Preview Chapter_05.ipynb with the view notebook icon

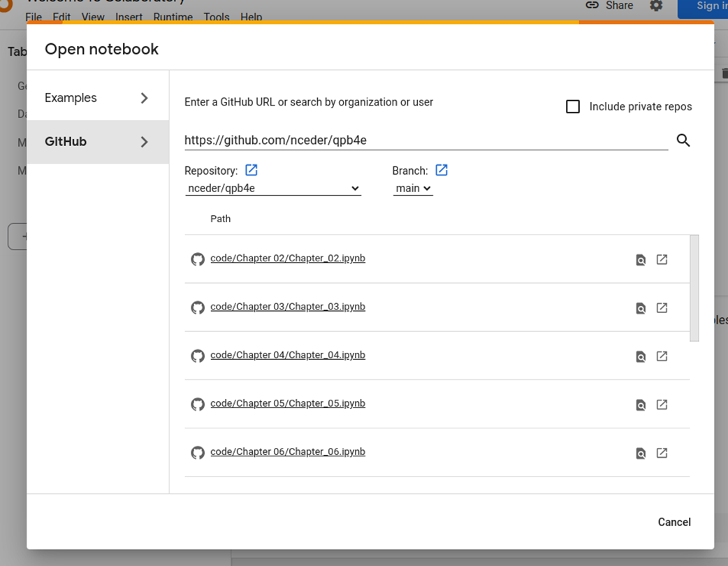click(640, 405)
